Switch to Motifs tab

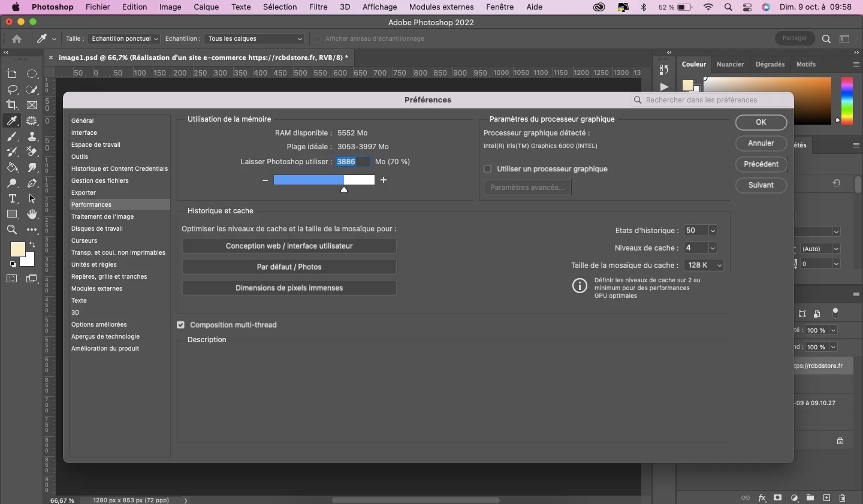(x=806, y=64)
